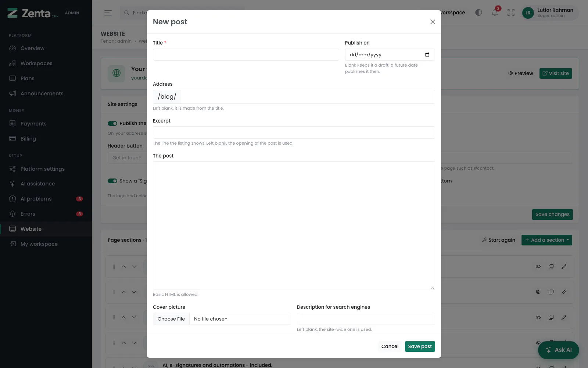588x368 pixels.
Task: Cancel the new post
Action: pyautogui.click(x=390, y=346)
